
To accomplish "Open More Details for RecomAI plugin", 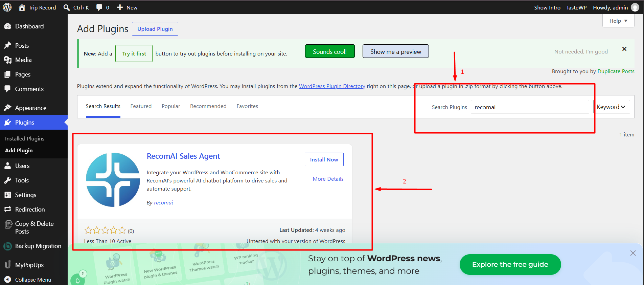I will (328, 179).
